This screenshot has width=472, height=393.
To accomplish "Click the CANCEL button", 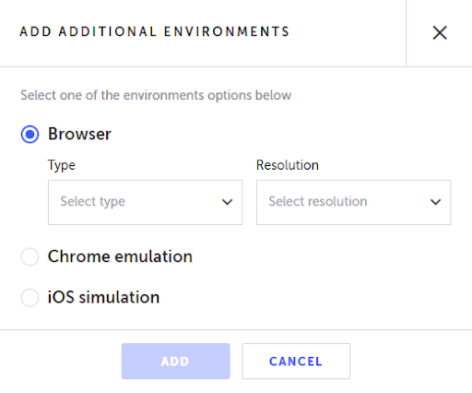I will pyautogui.click(x=296, y=361).
